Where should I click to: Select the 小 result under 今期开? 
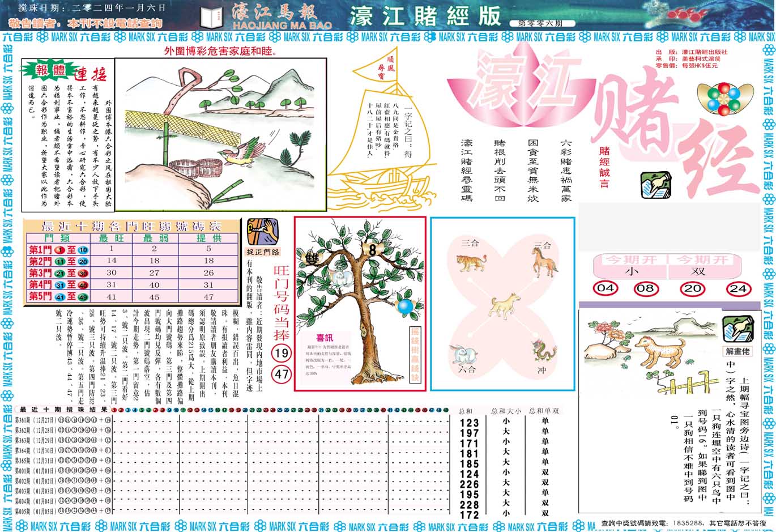pos(630,271)
